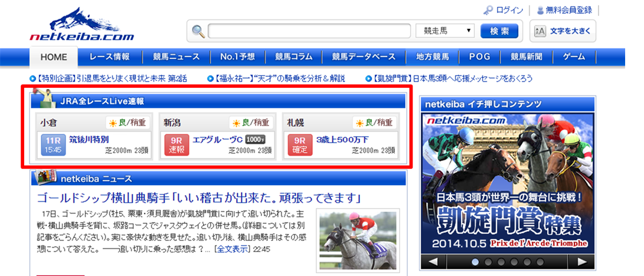This screenshot has width=644, height=276.
Task: Go to next banner with right arrow
Action: [x=581, y=262]
